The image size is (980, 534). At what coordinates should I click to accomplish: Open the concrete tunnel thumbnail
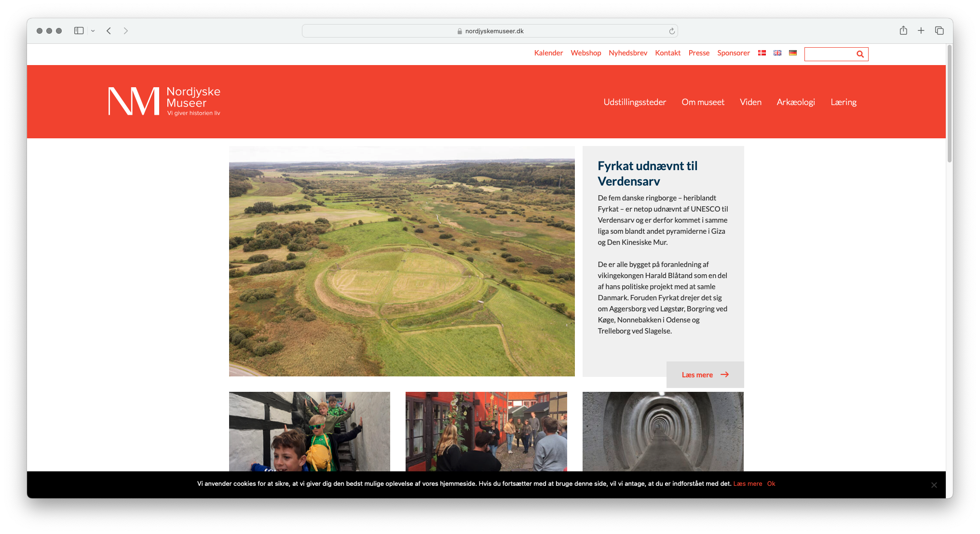tap(663, 431)
